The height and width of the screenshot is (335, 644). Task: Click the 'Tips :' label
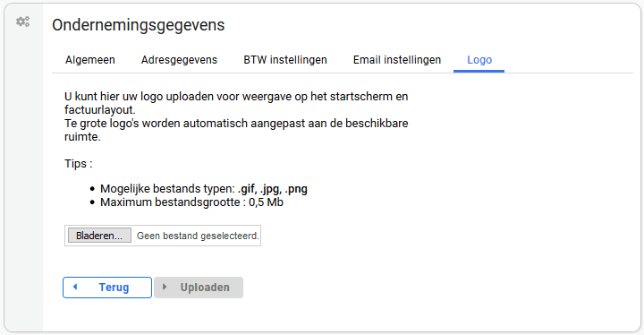click(79, 164)
